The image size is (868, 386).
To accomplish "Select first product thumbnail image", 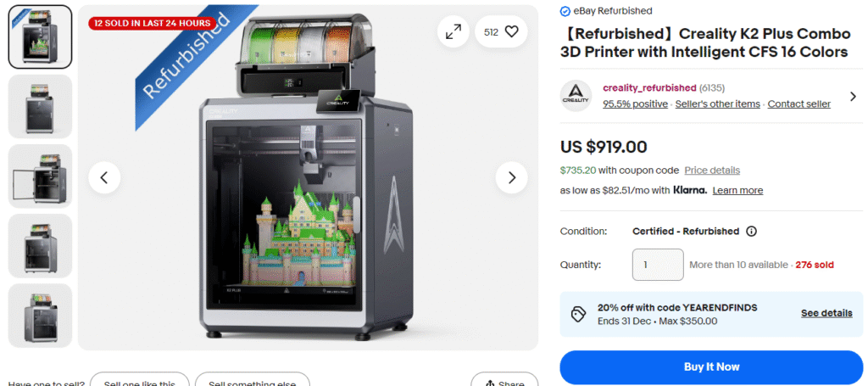I will coord(40,37).
